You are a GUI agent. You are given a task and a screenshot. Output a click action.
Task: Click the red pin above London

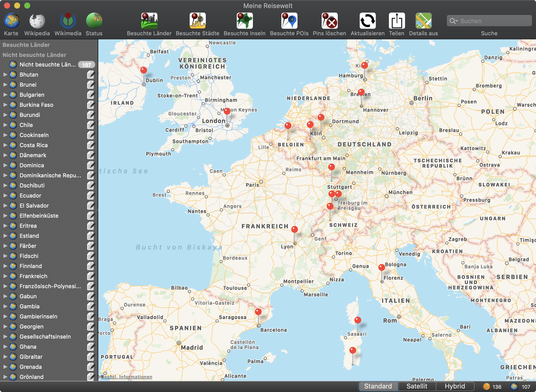click(227, 111)
